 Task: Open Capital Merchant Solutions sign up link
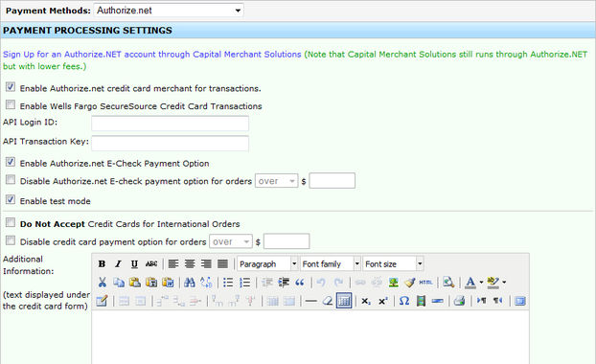152,55
